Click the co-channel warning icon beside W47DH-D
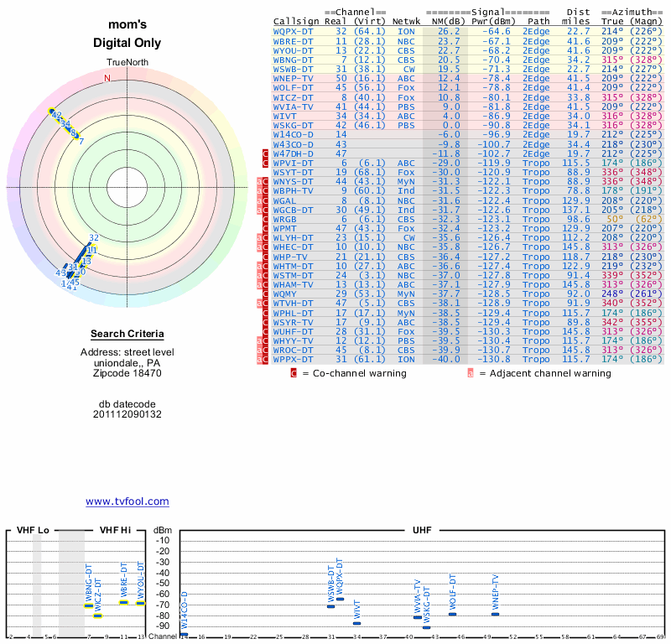Image resolution: width=671 pixels, height=644 pixels. pos(265,154)
